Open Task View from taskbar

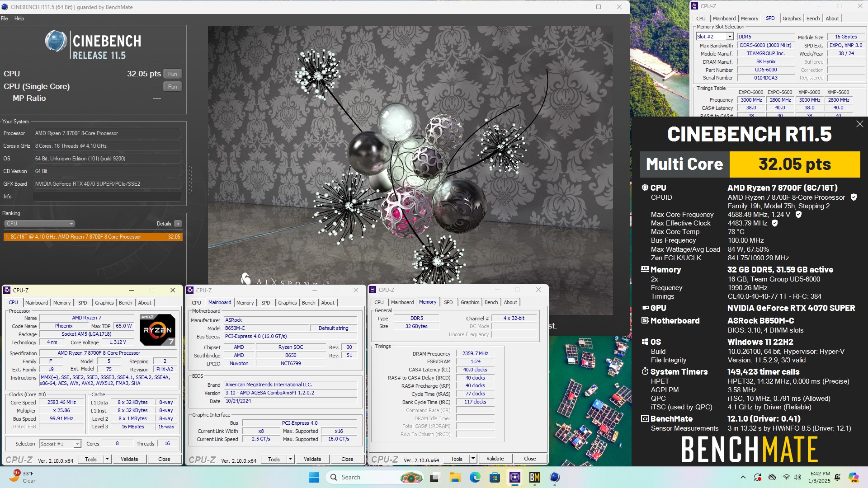pyautogui.click(x=435, y=477)
